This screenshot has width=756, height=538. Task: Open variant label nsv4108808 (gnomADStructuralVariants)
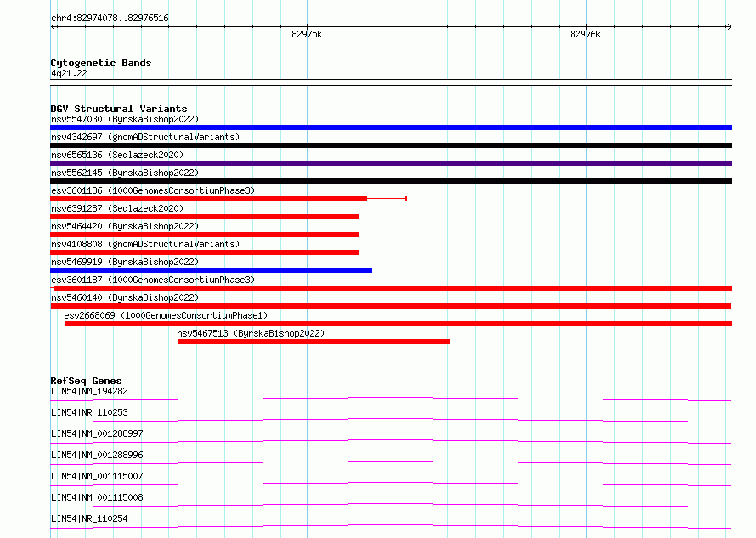tap(145, 244)
